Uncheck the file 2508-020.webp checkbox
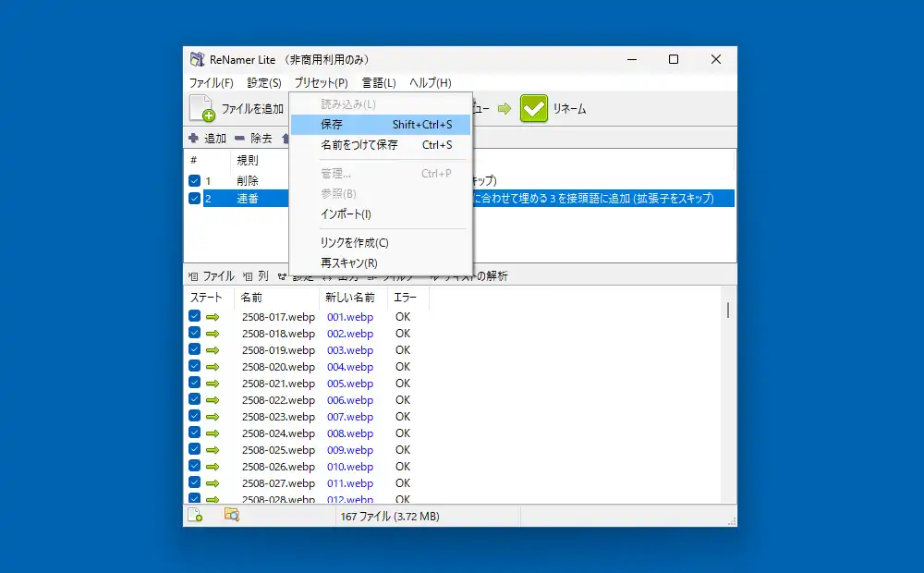The image size is (924, 573). (x=194, y=367)
